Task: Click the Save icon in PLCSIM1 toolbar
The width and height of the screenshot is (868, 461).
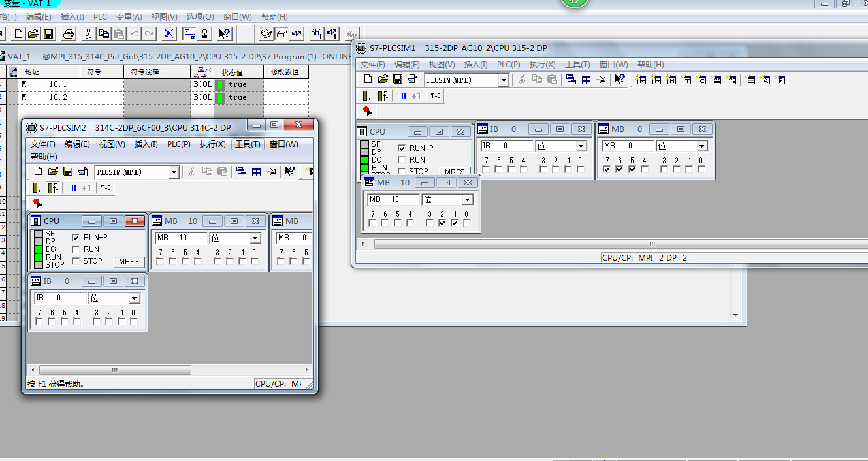Action: pos(397,80)
